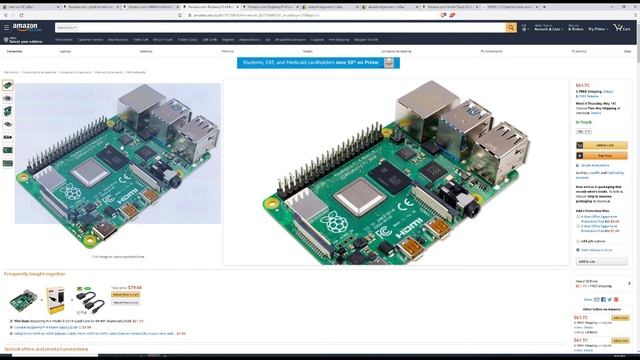Screen dimensions: 640x360
Task: Click Select delivery location link
Action: click(596, 250)
